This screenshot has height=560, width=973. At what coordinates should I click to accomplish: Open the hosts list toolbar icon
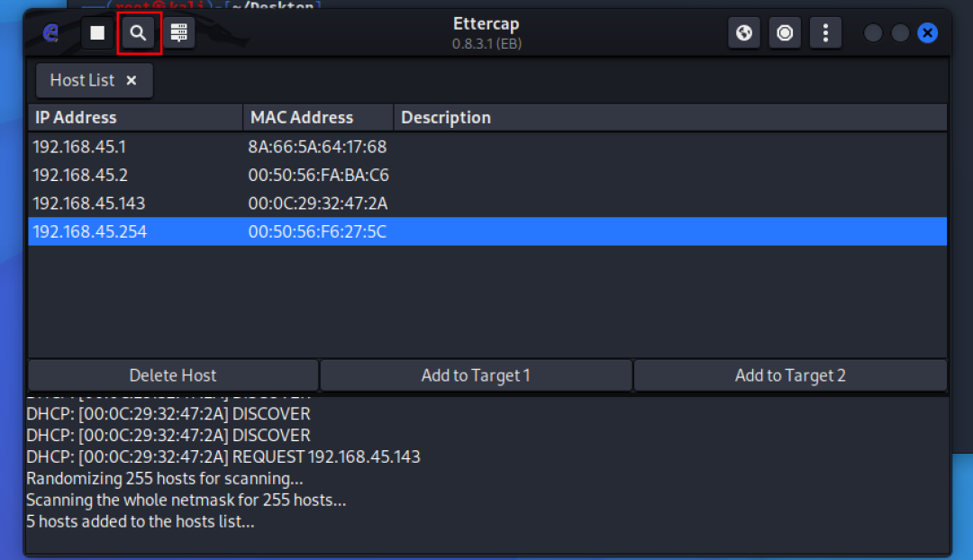(179, 33)
